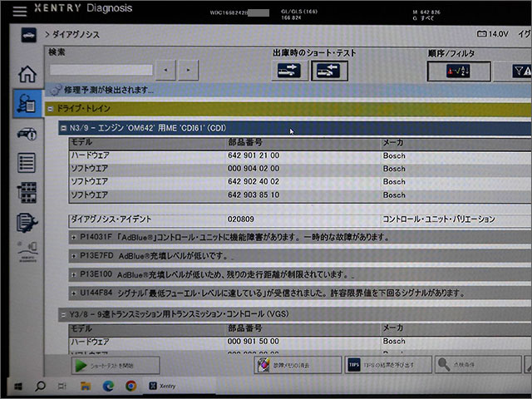
Task: Expand fault code U144F84
Action: click(x=73, y=293)
